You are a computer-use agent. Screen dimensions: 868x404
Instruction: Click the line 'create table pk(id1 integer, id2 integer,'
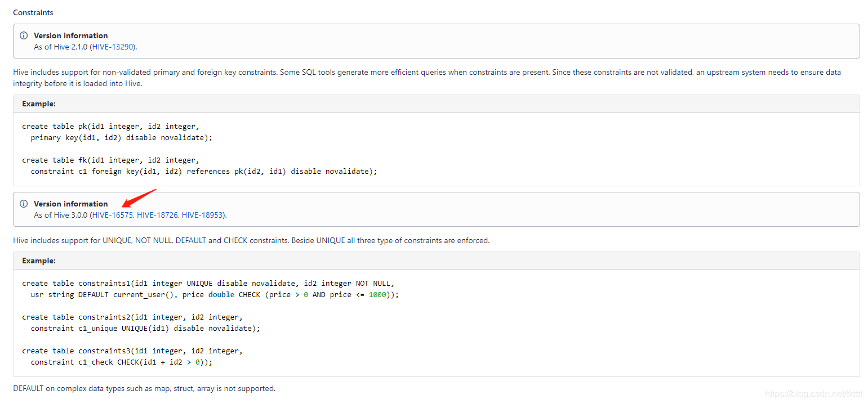tap(111, 126)
